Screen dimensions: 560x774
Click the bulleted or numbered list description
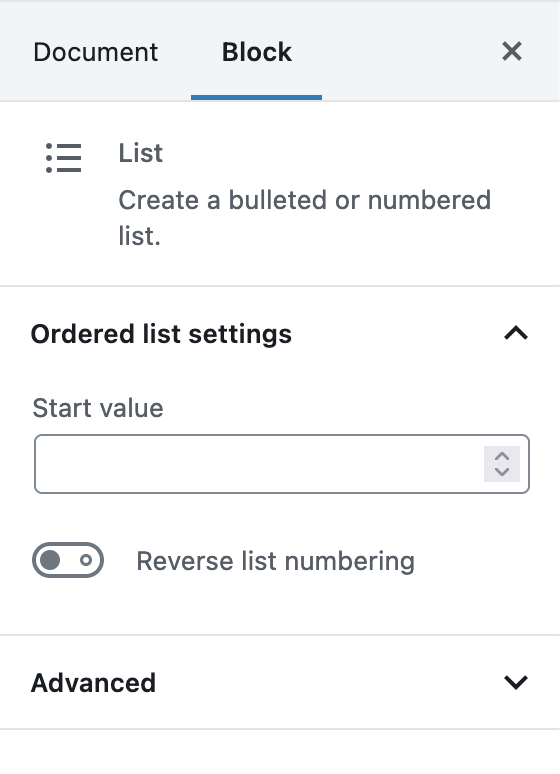coord(305,218)
